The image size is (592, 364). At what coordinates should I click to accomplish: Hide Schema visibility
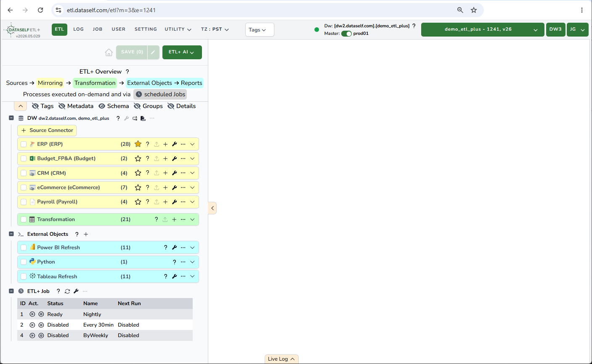(x=114, y=106)
